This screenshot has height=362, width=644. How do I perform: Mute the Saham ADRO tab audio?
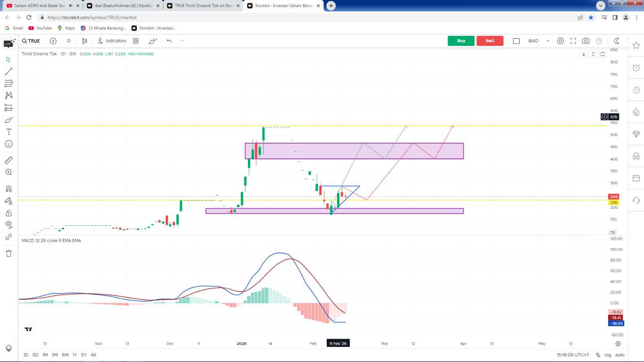tap(71, 6)
